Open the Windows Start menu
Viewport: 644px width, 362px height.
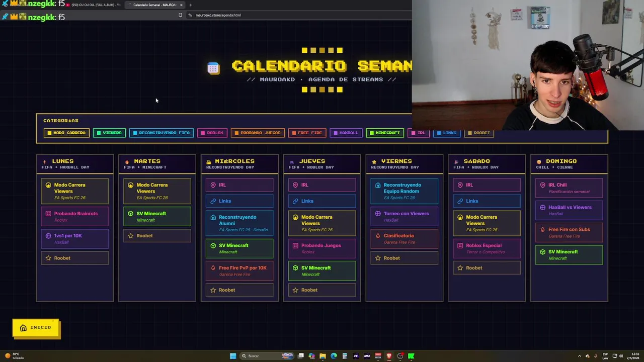[233, 356]
